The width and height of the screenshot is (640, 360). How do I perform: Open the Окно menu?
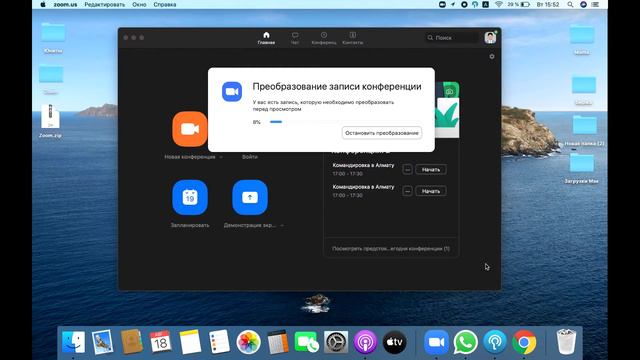[x=139, y=4]
